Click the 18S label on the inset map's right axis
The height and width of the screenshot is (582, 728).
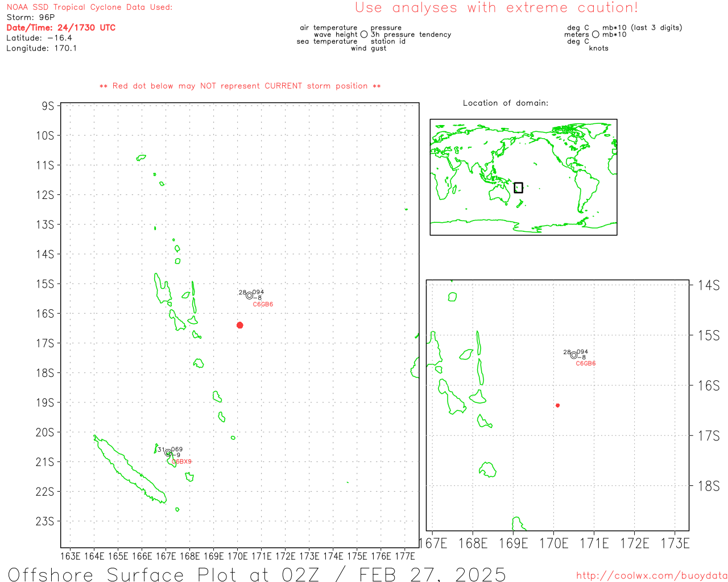click(x=709, y=486)
